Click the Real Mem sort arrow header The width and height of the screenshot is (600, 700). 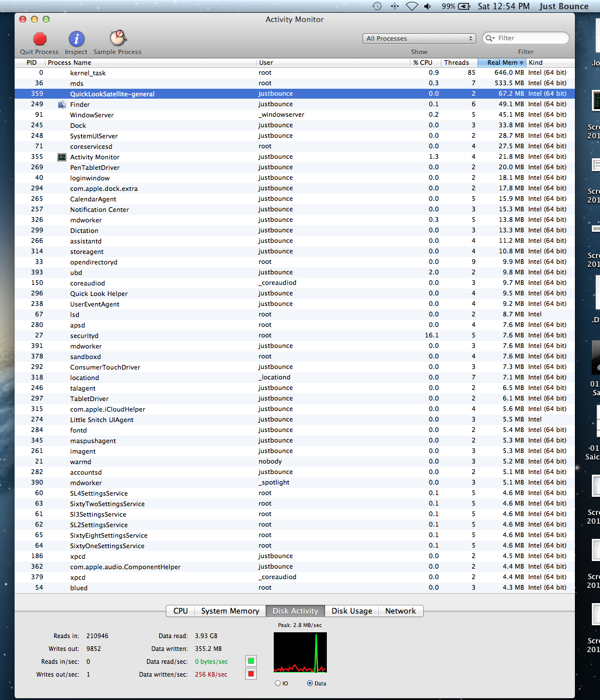point(502,62)
